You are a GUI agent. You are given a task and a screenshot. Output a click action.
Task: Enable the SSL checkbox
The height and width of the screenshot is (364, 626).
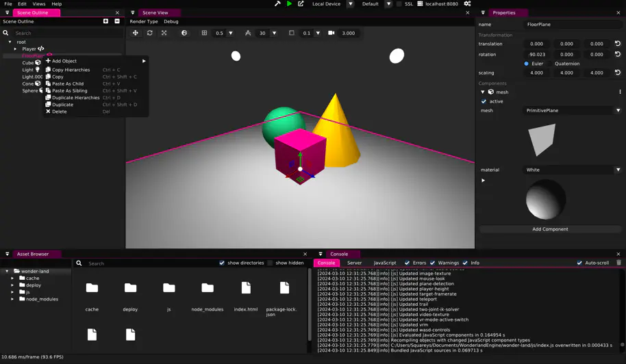click(x=399, y=4)
